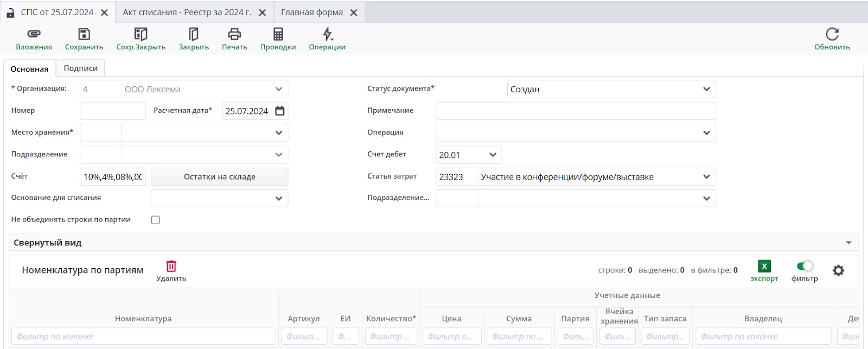The height and width of the screenshot is (349, 868).
Task: Click the Обновить refresh icon
Action: coord(832,34)
